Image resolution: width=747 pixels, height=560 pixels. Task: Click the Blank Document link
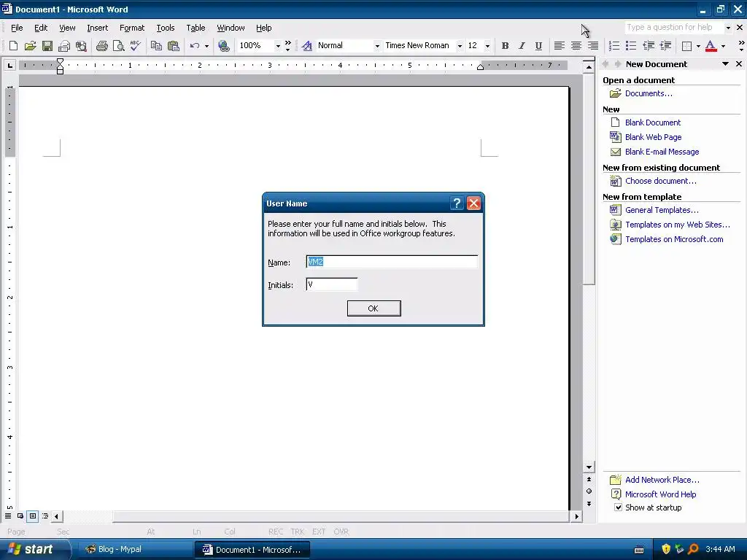[653, 122]
